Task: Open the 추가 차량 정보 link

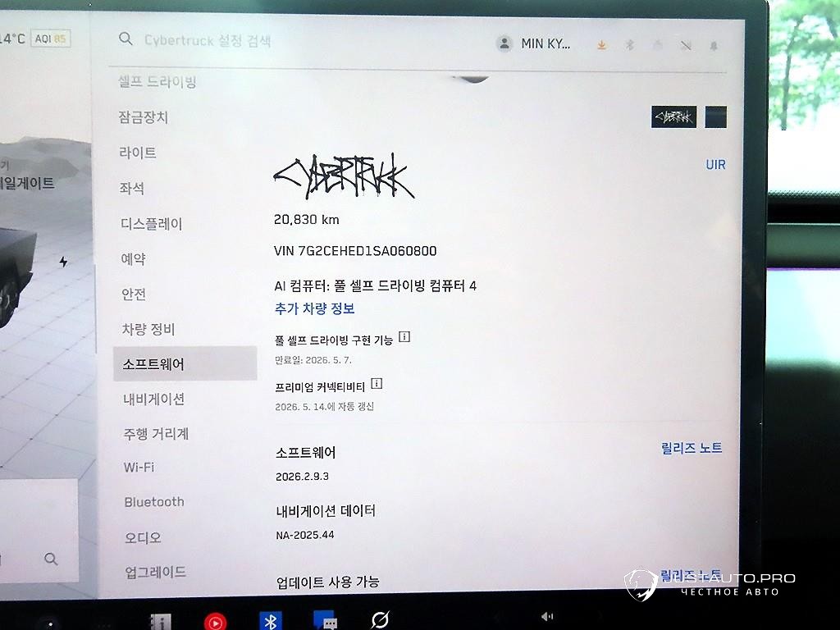Action: coord(314,308)
